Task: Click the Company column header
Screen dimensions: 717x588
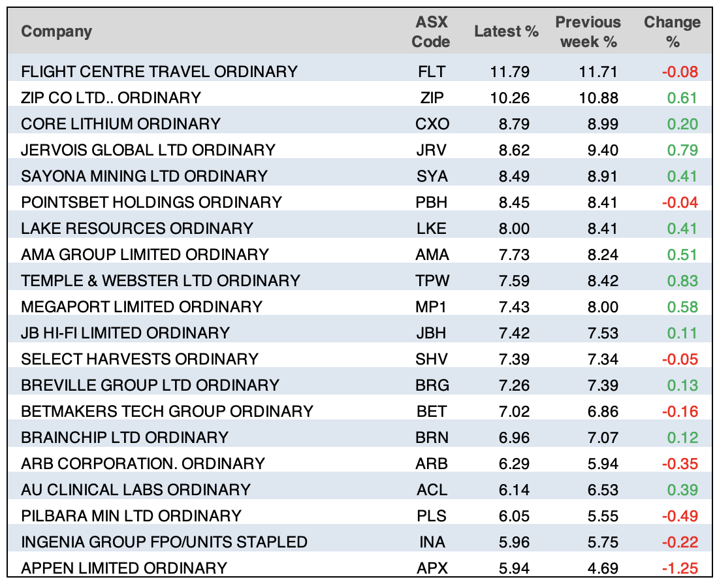Action: [57, 31]
